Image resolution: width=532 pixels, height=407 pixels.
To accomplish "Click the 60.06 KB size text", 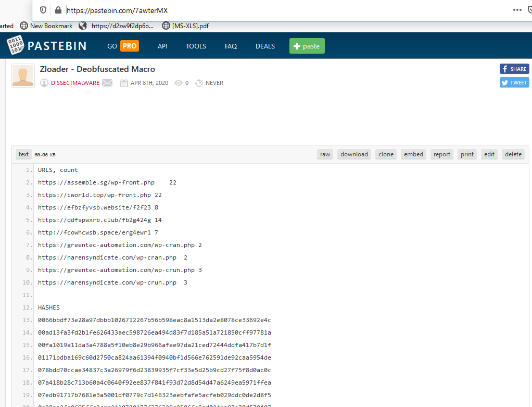I will pos(45,155).
